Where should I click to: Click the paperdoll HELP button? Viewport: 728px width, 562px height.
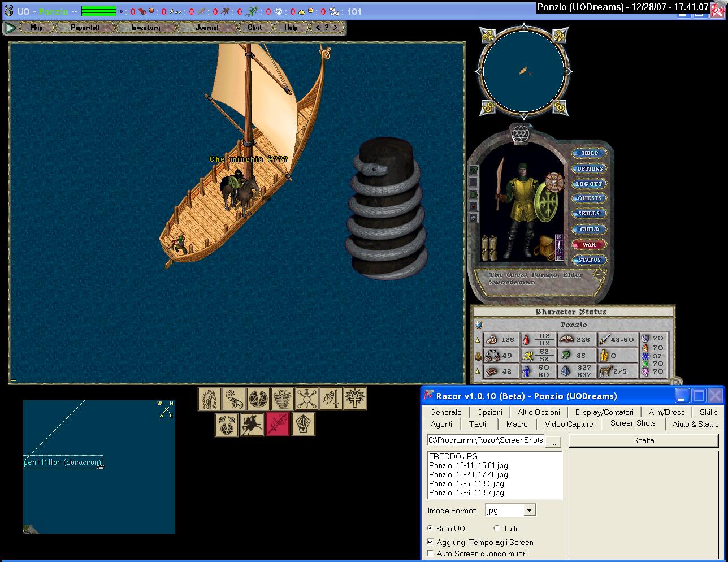click(589, 153)
